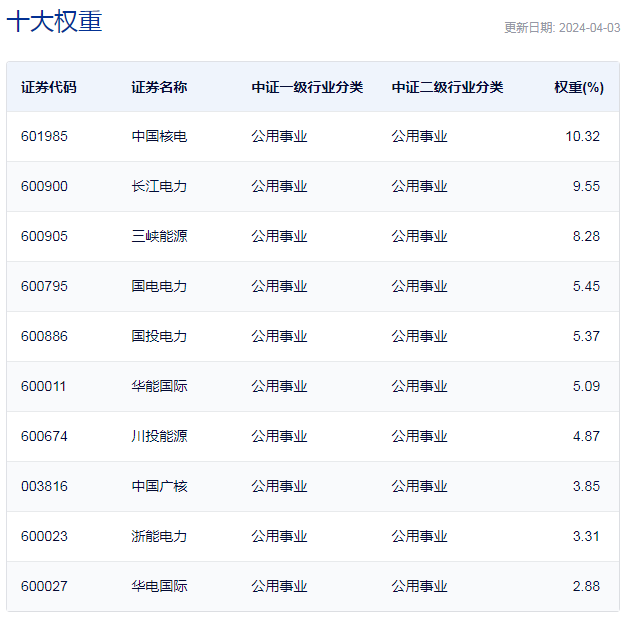This screenshot has height=619, width=630.
Task: Click the 证券代码 column header
Action: (49, 87)
